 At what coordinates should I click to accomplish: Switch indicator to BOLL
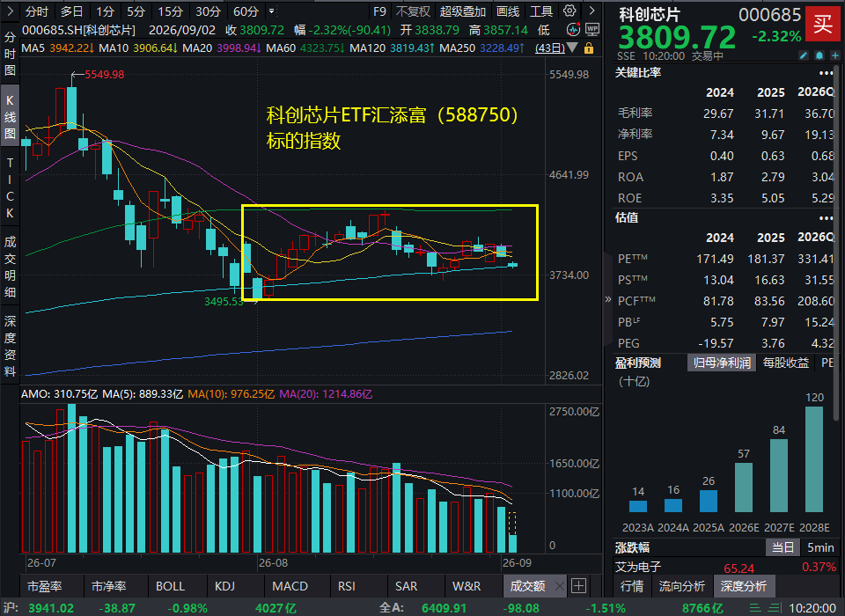[170, 586]
